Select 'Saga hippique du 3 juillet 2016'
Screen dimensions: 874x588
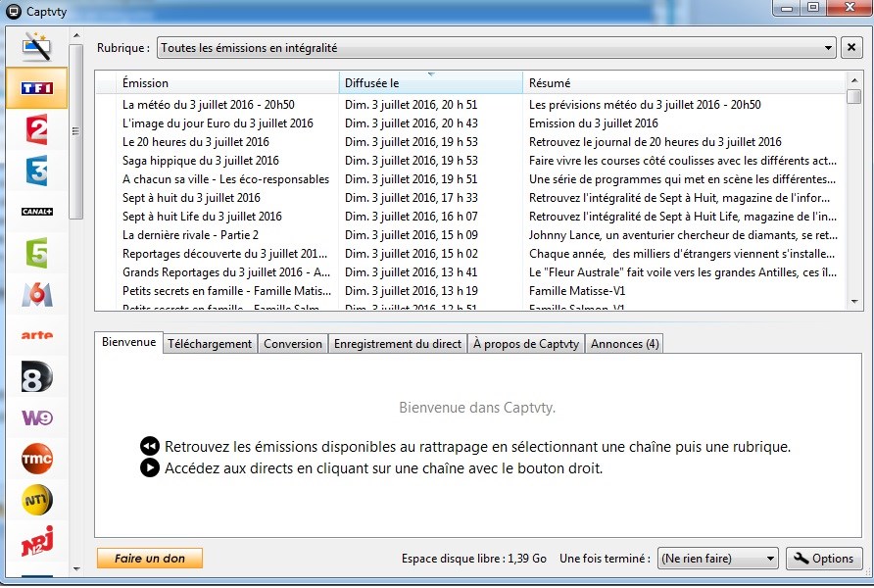201,161
